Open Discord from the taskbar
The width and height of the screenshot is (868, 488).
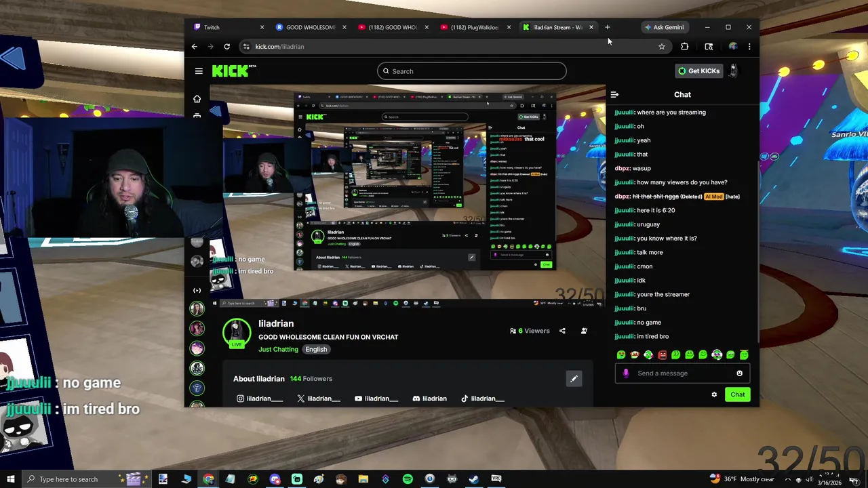[275, 479]
